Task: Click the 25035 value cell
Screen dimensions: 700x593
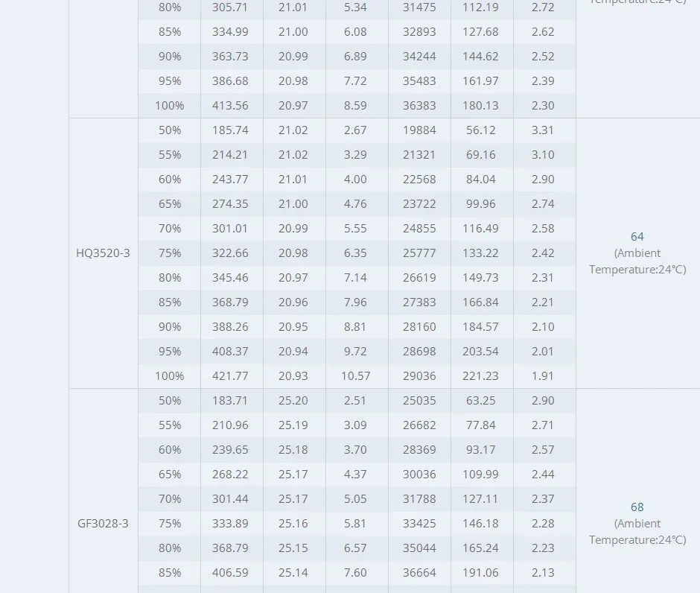Action: tap(419, 401)
